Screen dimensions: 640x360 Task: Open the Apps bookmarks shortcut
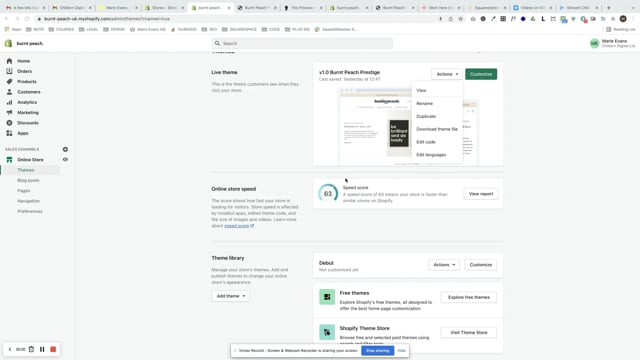point(12,29)
